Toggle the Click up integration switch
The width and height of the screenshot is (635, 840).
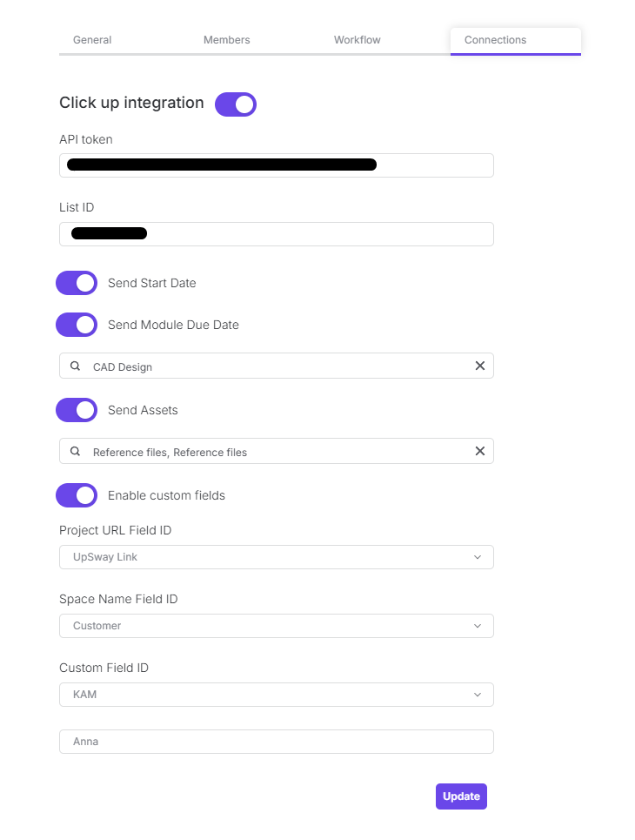pos(236,104)
